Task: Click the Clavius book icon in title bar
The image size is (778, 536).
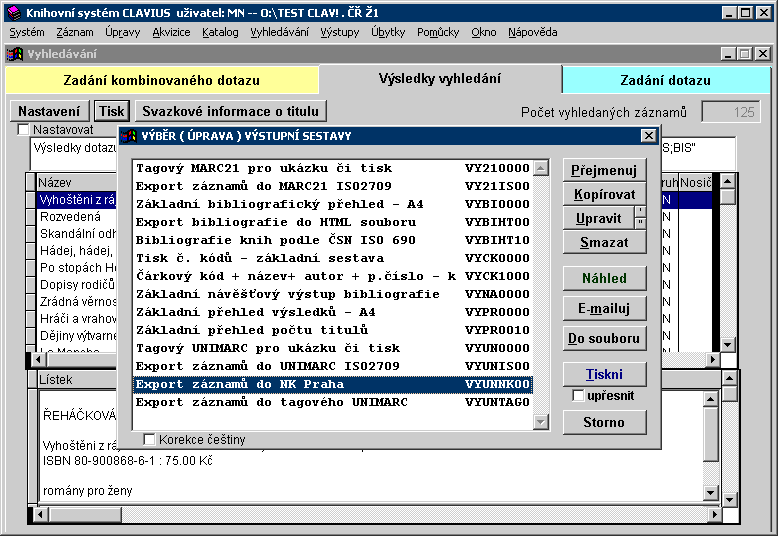Action: [14, 12]
